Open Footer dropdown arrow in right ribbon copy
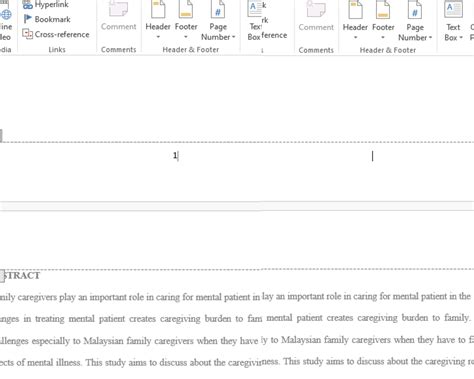Viewport: 474px width, 379px height. [383, 38]
